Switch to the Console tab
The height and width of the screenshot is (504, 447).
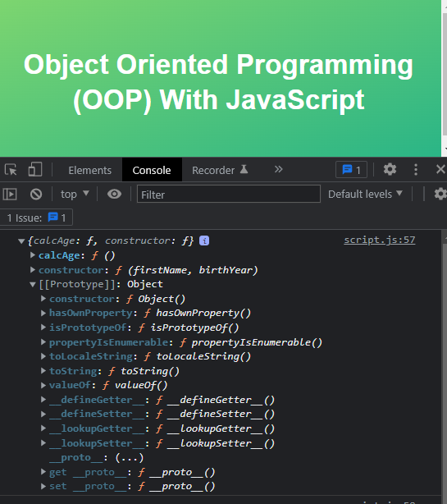click(x=152, y=170)
